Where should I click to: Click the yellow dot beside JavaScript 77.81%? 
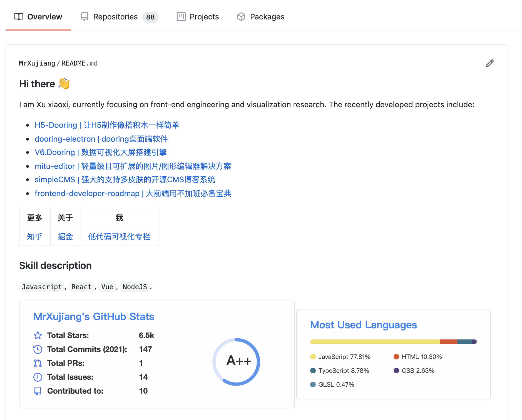[313, 357]
